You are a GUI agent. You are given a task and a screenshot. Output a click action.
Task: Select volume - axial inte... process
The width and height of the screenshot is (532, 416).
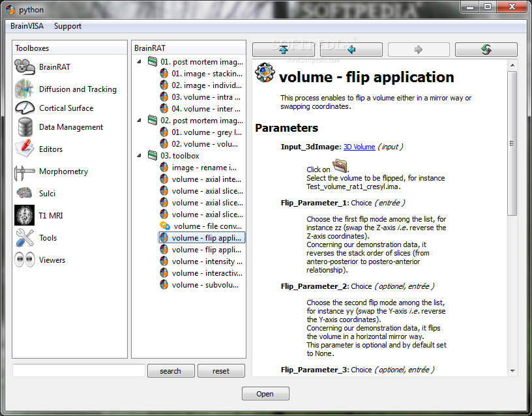click(x=201, y=179)
